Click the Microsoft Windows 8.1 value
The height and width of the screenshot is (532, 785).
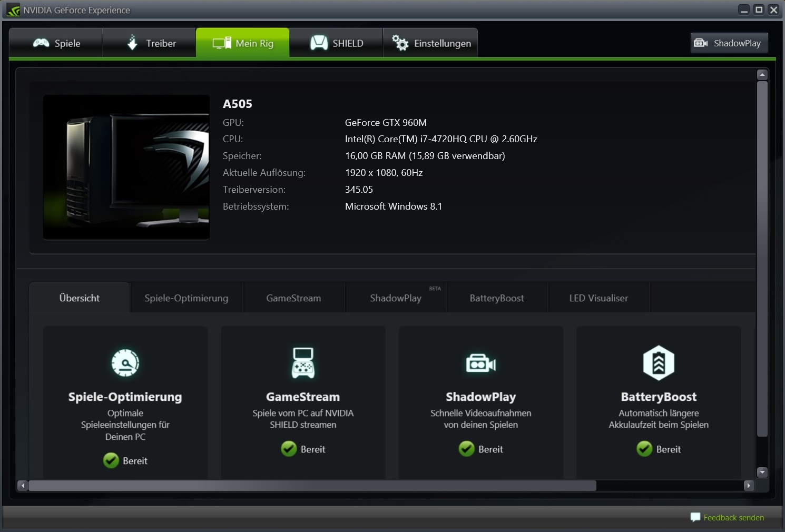tap(394, 206)
